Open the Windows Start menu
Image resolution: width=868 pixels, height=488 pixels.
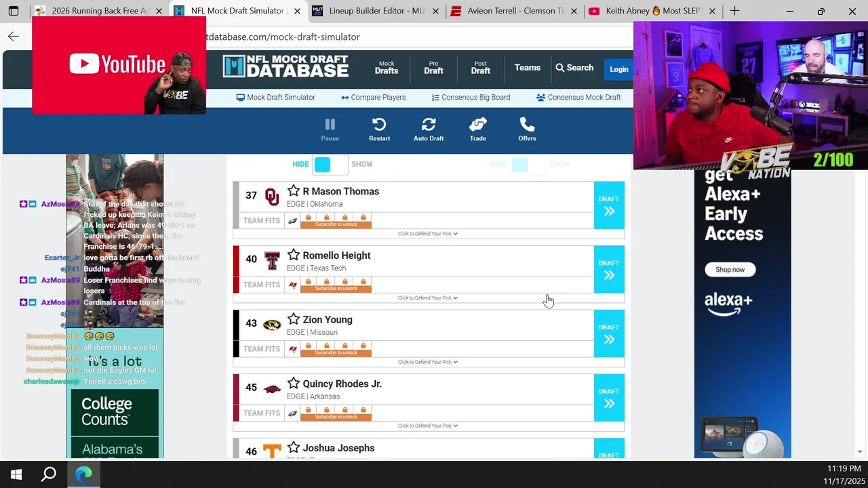tap(16, 474)
